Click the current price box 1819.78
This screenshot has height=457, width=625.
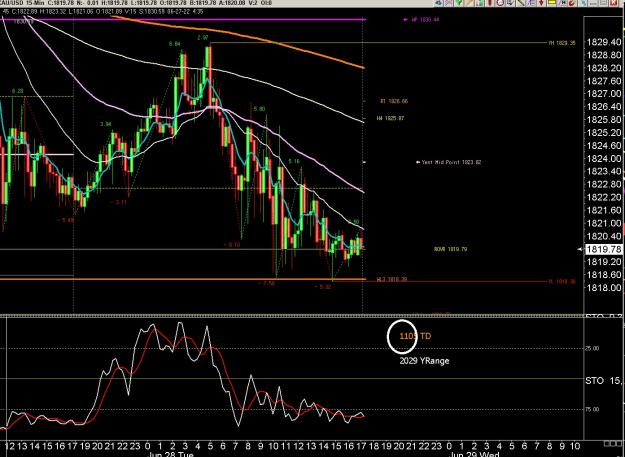pyautogui.click(x=604, y=249)
